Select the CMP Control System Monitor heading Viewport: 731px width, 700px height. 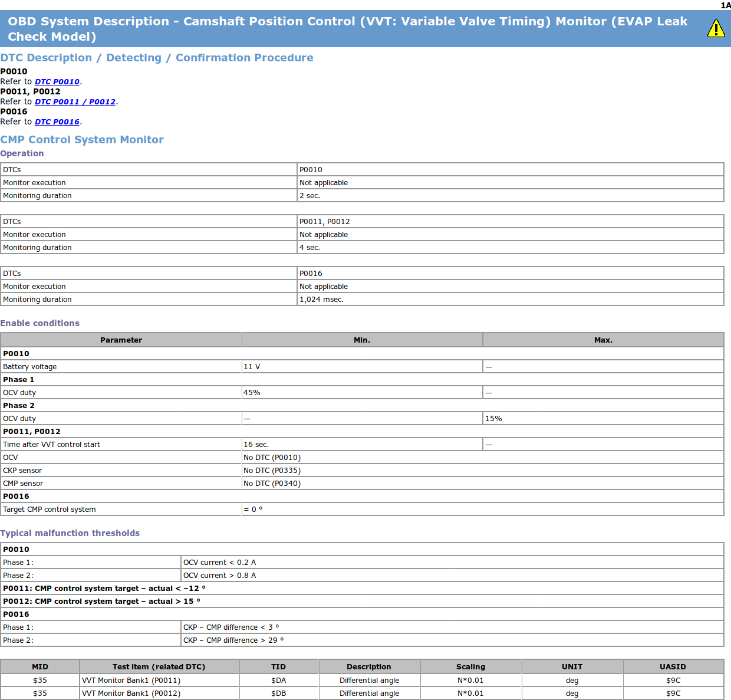(x=82, y=140)
